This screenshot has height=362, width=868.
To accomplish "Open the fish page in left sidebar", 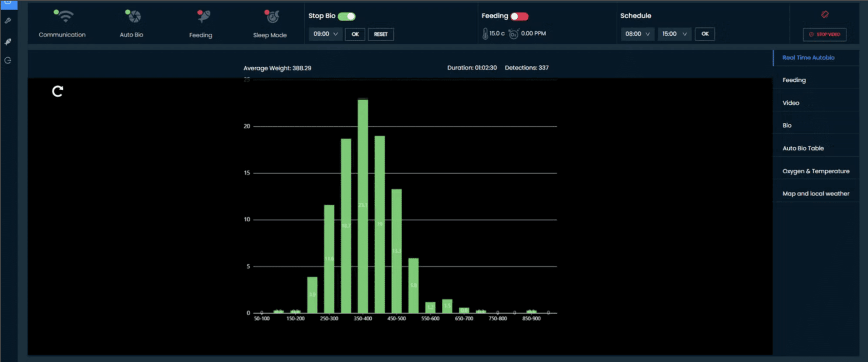I will (x=8, y=42).
